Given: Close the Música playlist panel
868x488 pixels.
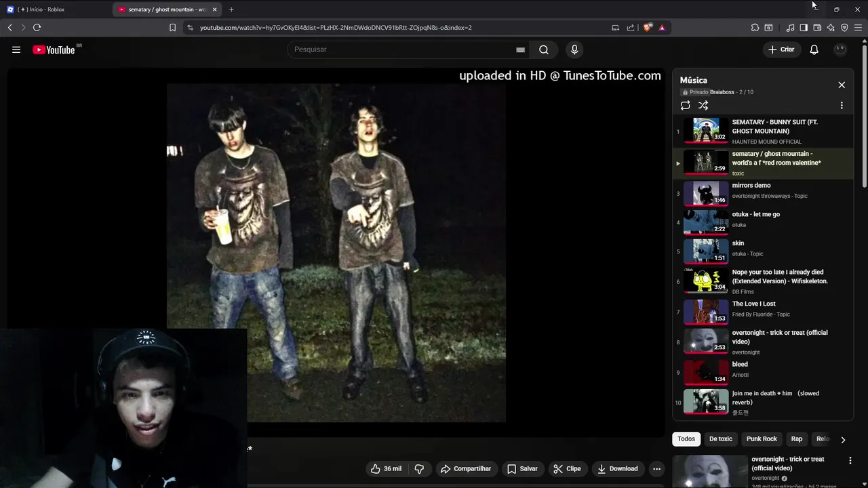Looking at the screenshot, I should (x=842, y=85).
